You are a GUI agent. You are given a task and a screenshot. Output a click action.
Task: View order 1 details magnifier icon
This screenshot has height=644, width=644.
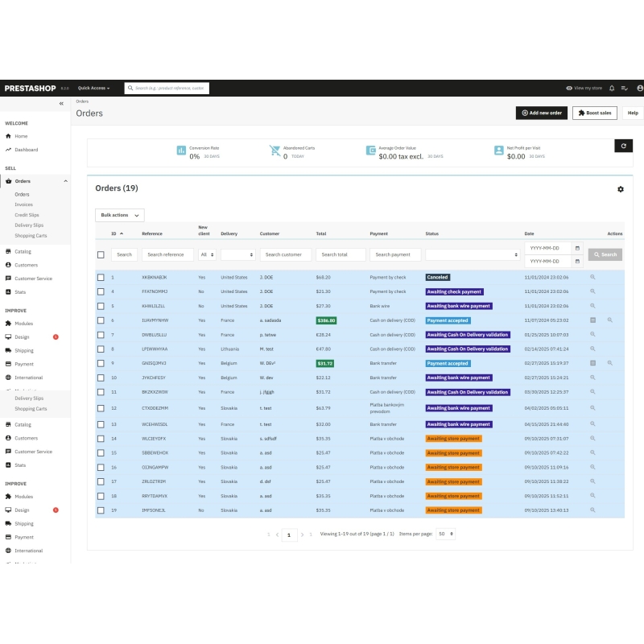(x=592, y=277)
